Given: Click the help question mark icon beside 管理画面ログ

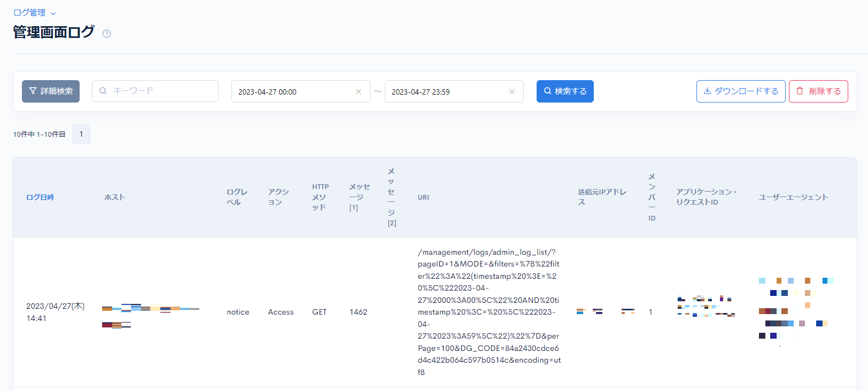Looking at the screenshot, I should coord(107,34).
